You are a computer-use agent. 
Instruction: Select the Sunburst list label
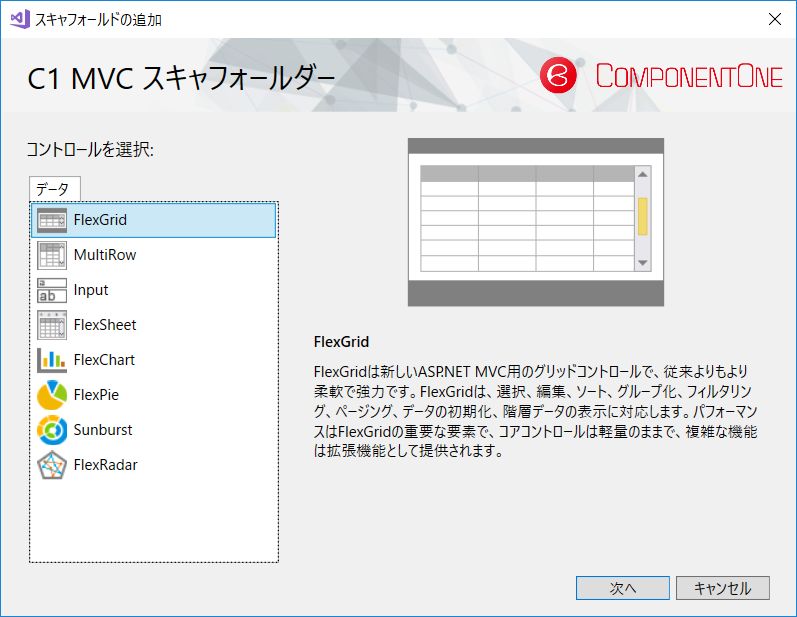coord(103,430)
